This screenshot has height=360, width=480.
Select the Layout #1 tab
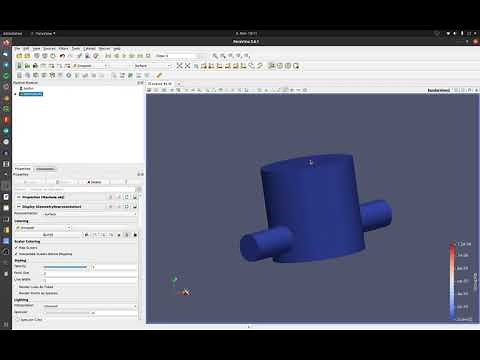click(x=160, y=84)
